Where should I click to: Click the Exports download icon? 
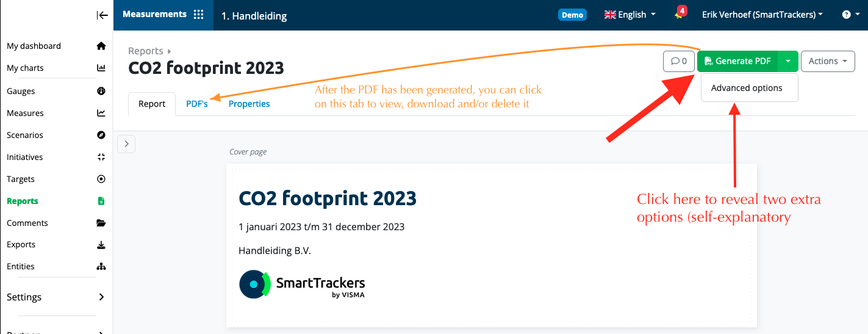click(101, 244)
